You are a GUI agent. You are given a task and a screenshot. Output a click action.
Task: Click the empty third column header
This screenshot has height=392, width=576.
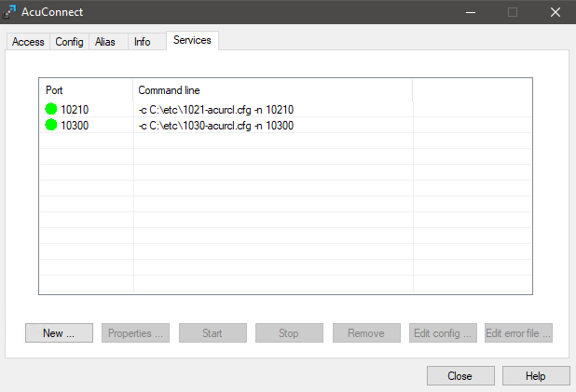click(x=471, y=90)
